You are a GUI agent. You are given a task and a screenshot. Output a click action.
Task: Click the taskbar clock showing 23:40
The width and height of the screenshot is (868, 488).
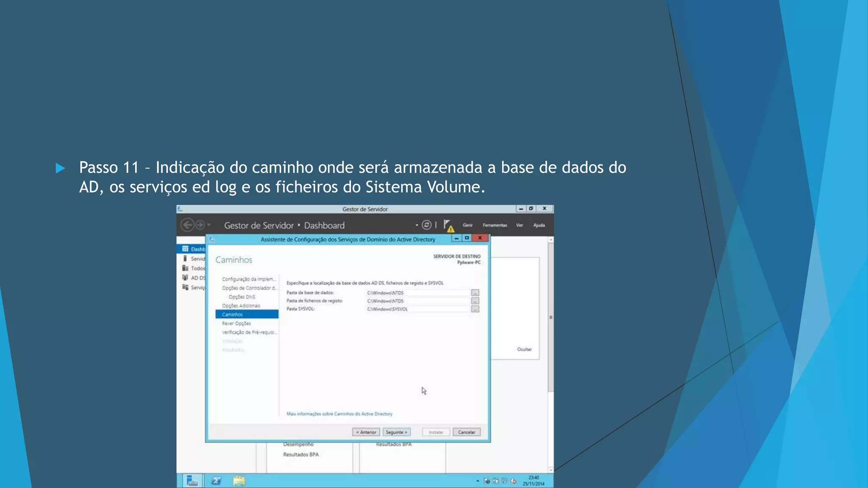pyautogui.click(x=534, y=480)
